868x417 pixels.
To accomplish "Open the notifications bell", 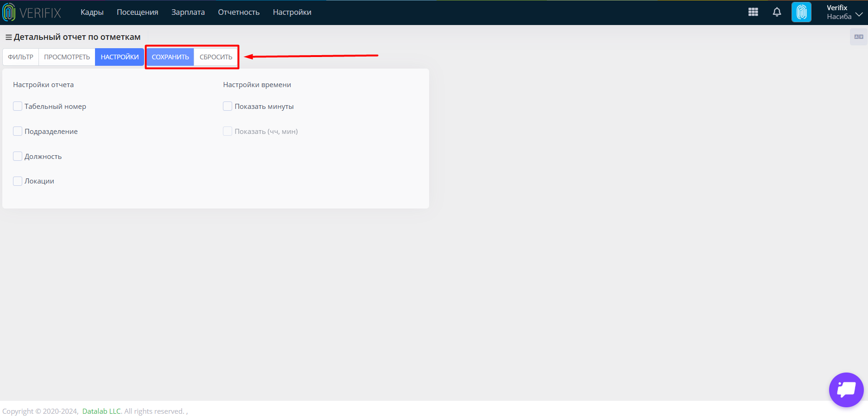I will [x=777, y=12].
